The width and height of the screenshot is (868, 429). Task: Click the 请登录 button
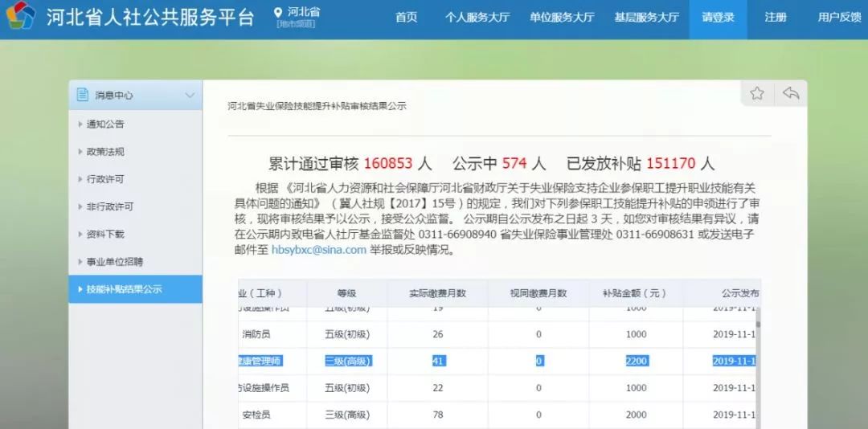[x=718, y=18]
